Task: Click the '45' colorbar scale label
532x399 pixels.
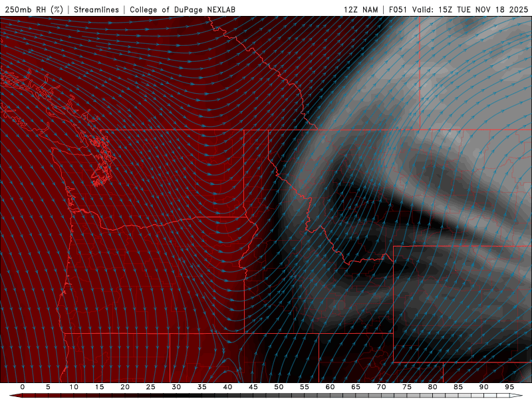Action: click(x=253, y=387)
